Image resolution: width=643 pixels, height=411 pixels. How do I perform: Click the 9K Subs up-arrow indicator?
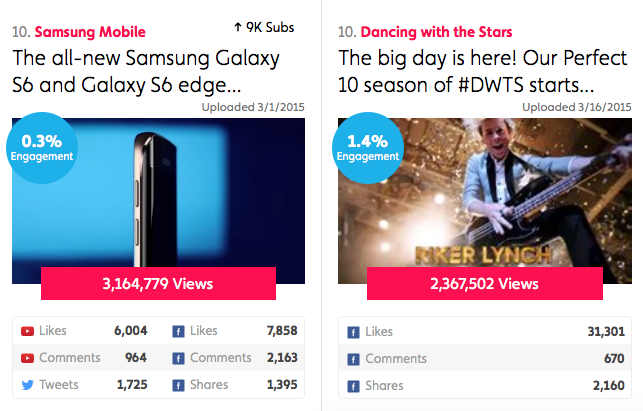[x=238, y=27]
